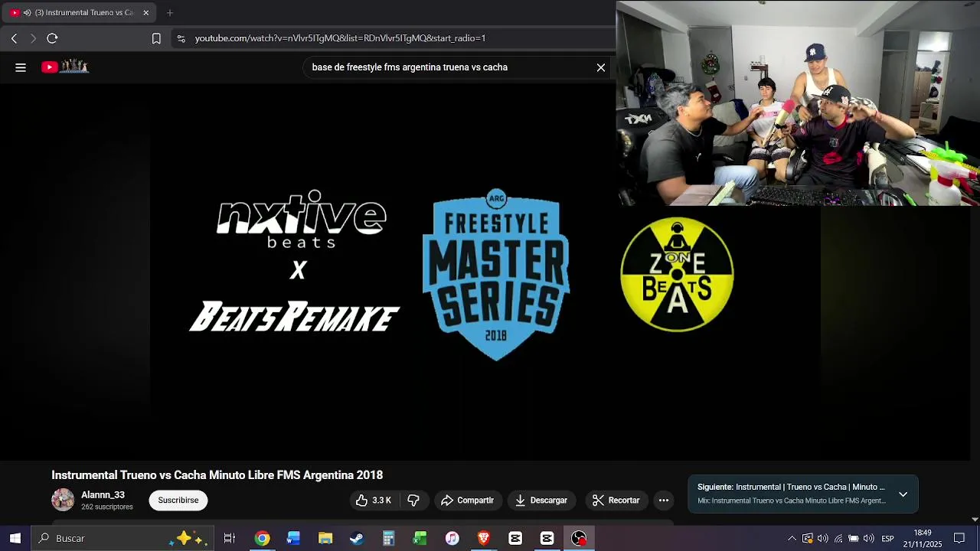
Task: Like the video with 3.3 K
Action: click(374, 500)
